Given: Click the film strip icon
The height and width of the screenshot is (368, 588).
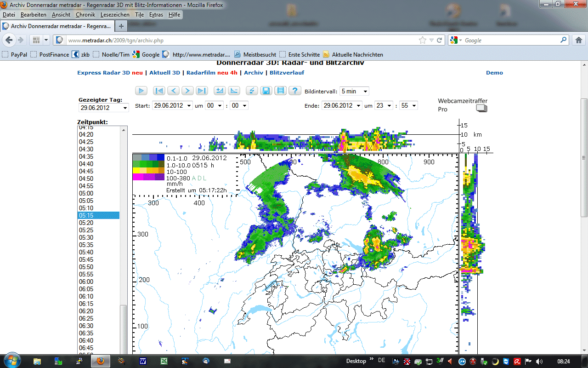Looking at the screenshot, I should (x=280, y=91).
